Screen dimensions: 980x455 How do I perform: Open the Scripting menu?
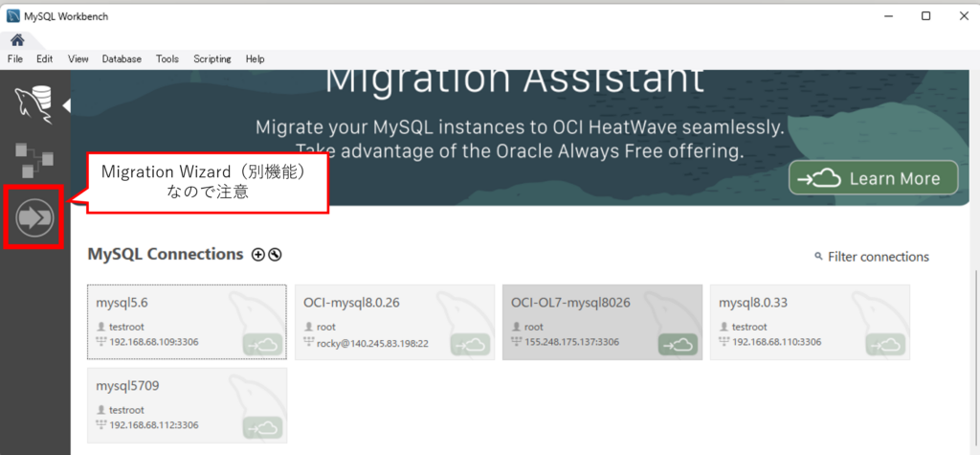pyautogui.click(x=212, y=59)
